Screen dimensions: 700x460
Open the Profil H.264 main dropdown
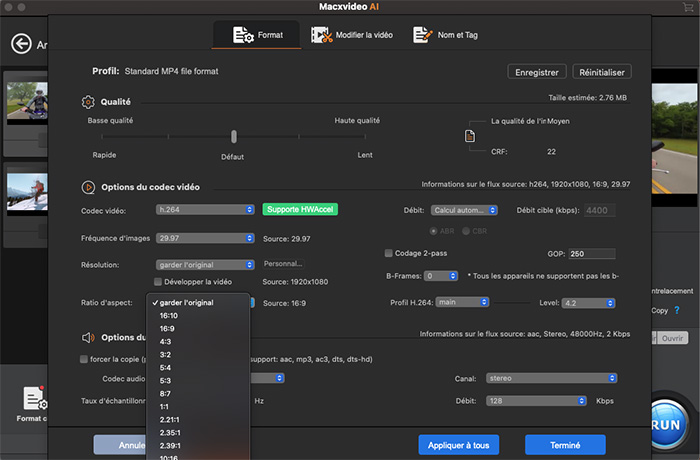coord(462,302)
